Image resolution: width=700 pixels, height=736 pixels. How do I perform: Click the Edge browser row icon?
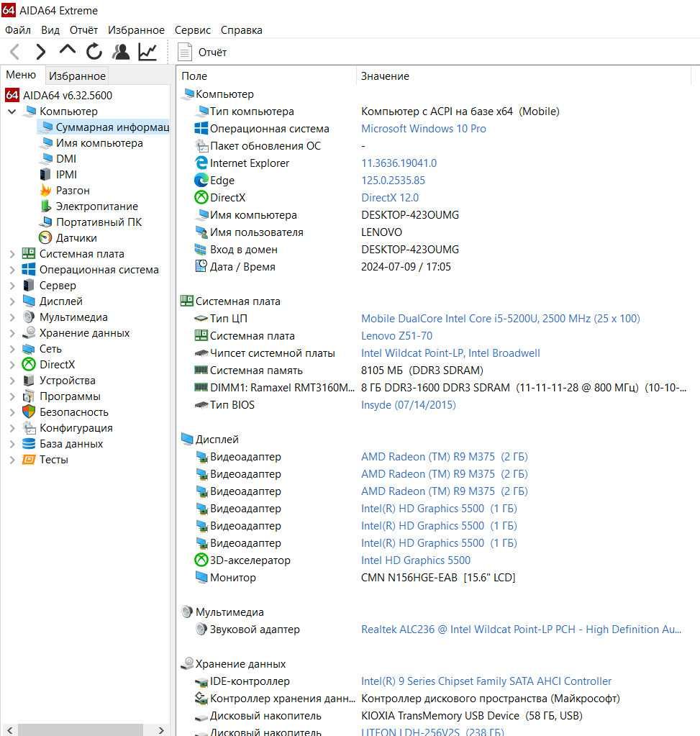pos(201,181)
